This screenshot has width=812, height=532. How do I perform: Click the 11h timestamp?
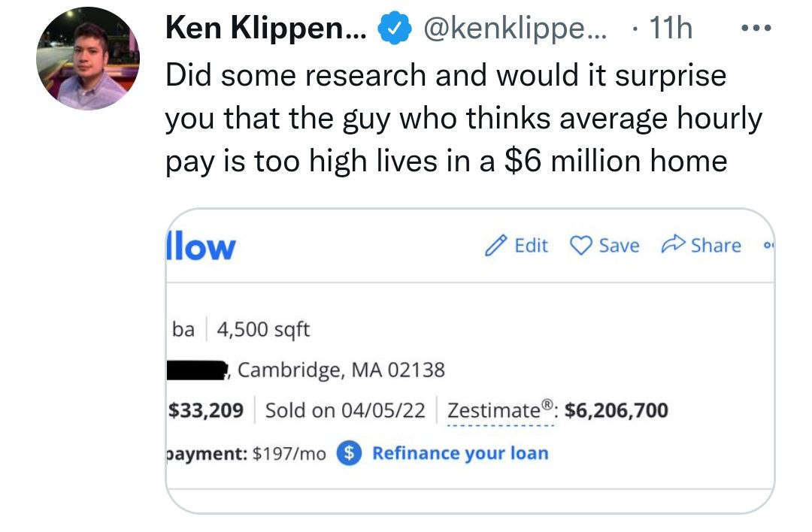tap(670, 30)
